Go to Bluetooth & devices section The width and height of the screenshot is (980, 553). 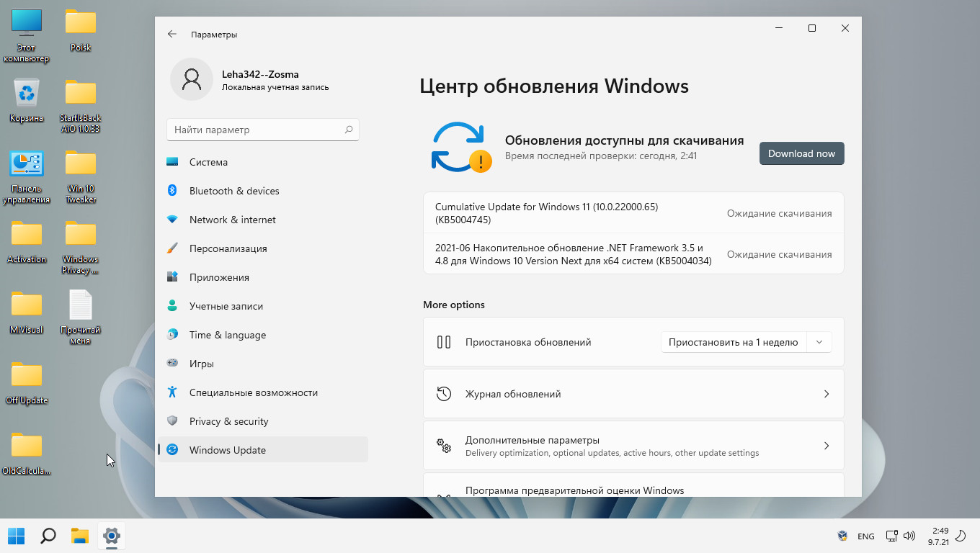(x=262, y=191)
